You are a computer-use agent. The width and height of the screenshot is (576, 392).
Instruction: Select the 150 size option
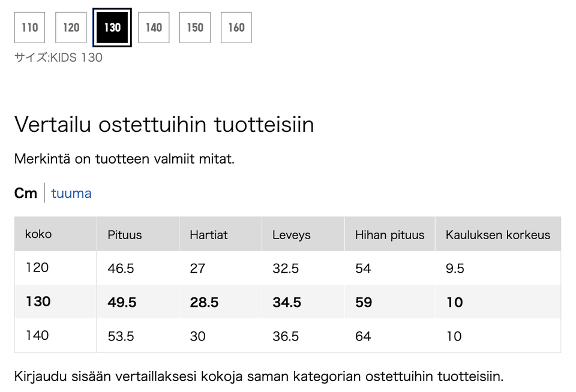[x=195, y=28]
